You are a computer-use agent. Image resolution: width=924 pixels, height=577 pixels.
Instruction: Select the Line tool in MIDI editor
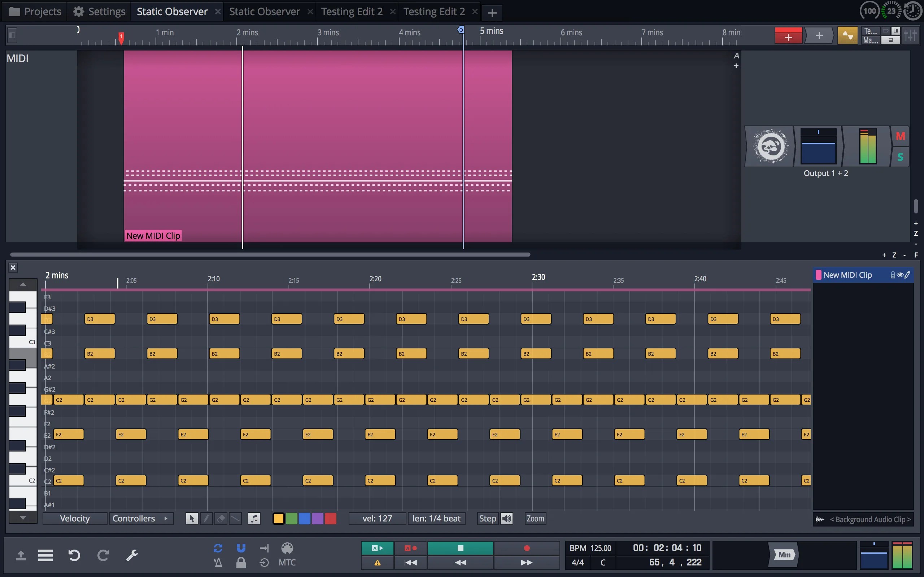click(x=236, y=518)
